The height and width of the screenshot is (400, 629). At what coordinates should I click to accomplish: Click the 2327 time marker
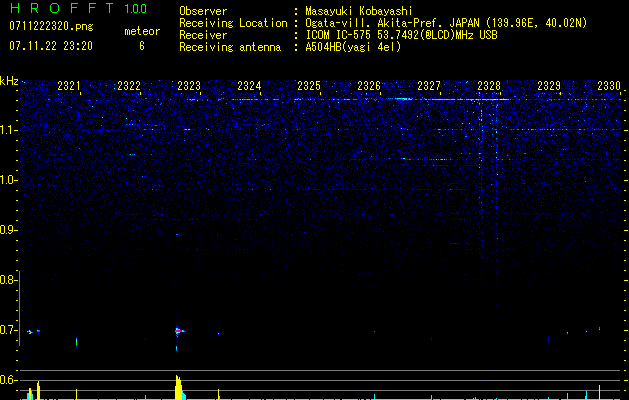point(428,85)
